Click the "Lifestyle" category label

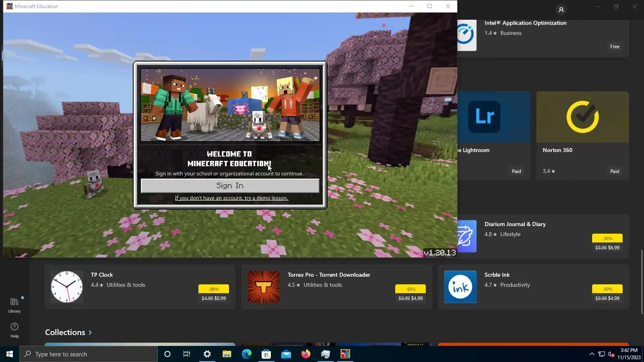pos(510,234)
